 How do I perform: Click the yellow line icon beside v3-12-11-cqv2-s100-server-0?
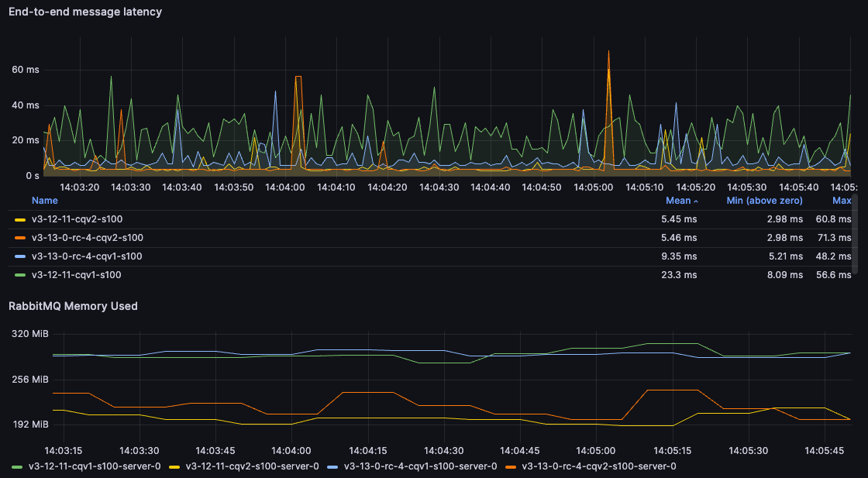(175, 467)
